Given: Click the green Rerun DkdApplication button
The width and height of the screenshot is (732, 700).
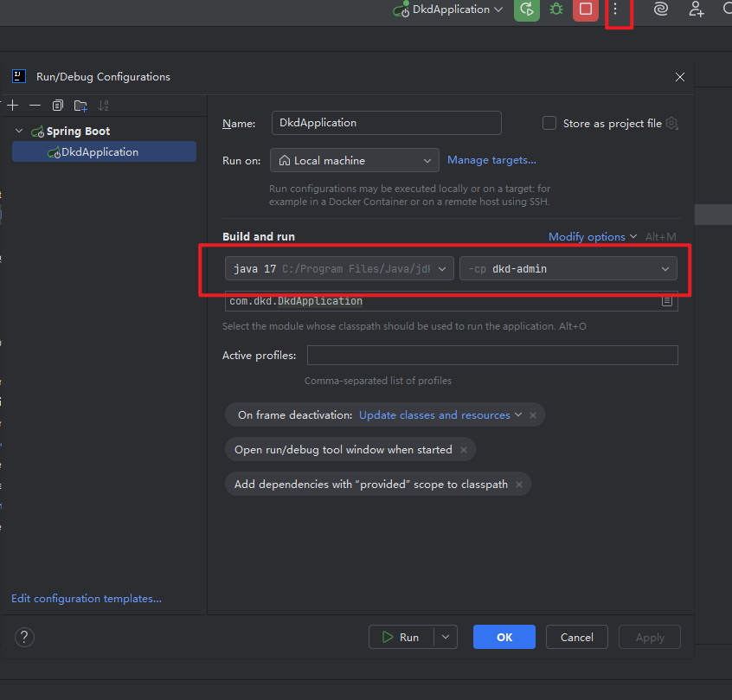Looking at the screenshot, I should tap(527, 10).
